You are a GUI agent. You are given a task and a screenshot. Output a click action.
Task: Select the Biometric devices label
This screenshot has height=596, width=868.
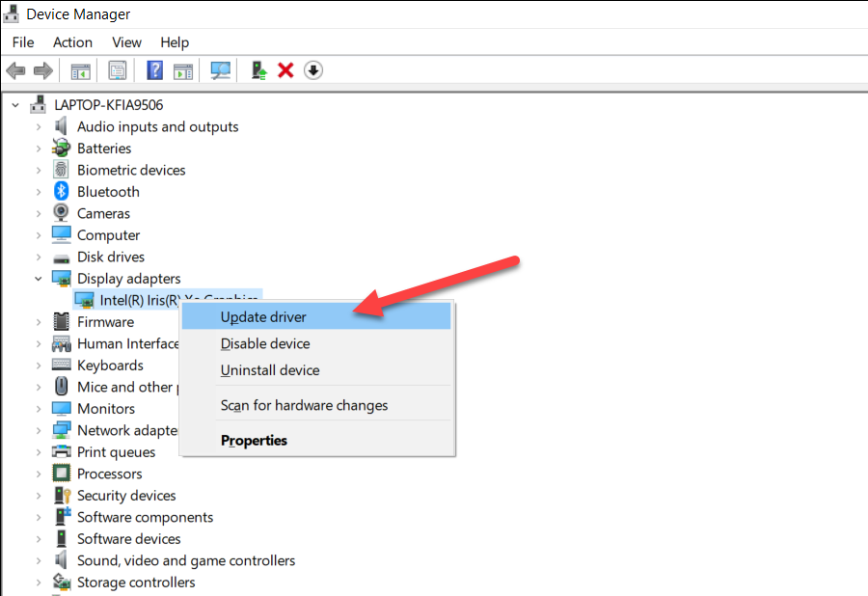[131, 170]
